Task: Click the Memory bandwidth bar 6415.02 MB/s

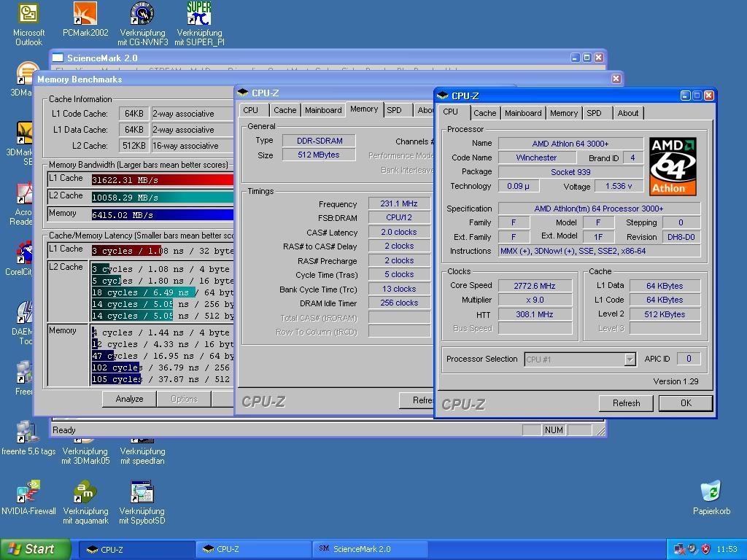Action: pos(163,215)
